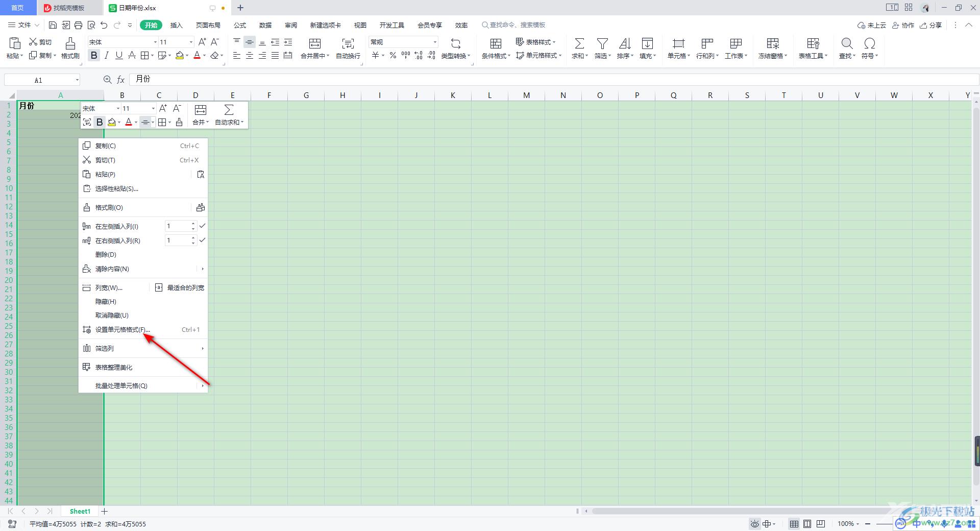The height and width of the screenshot is (531, 980).
Task: Toggle strikethrough in the ribbon
Action: (x=132, y=55)
